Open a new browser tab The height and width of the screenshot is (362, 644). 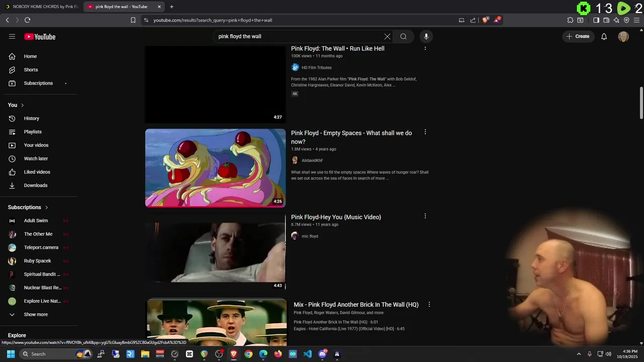tap(172, 7)
